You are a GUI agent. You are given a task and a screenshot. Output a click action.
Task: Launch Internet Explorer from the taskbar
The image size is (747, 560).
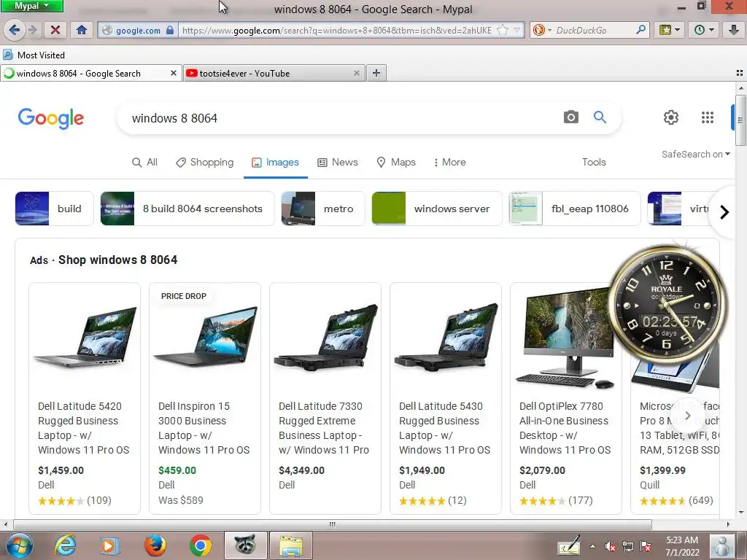coord(65,545)
